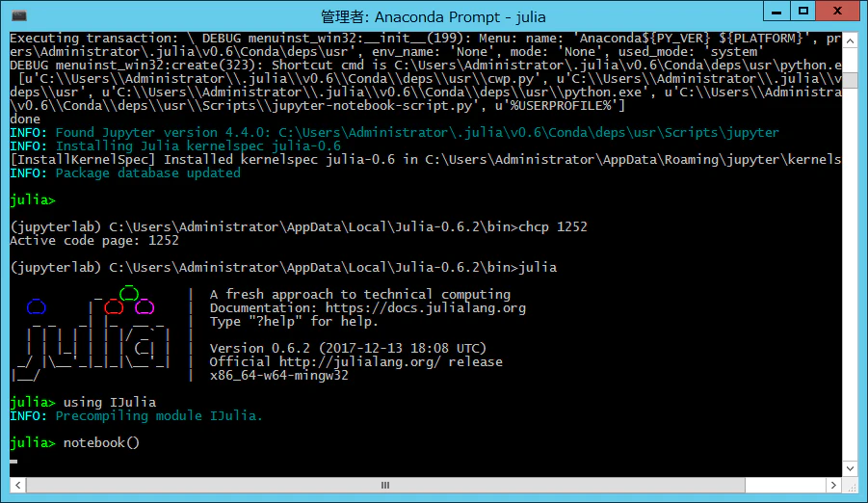This screenshot has width=868, height=503.
Task: Click 'Version 0.6.2 (2017-12-13 18:08 UTC)' text
Action: tap(348, 349)
